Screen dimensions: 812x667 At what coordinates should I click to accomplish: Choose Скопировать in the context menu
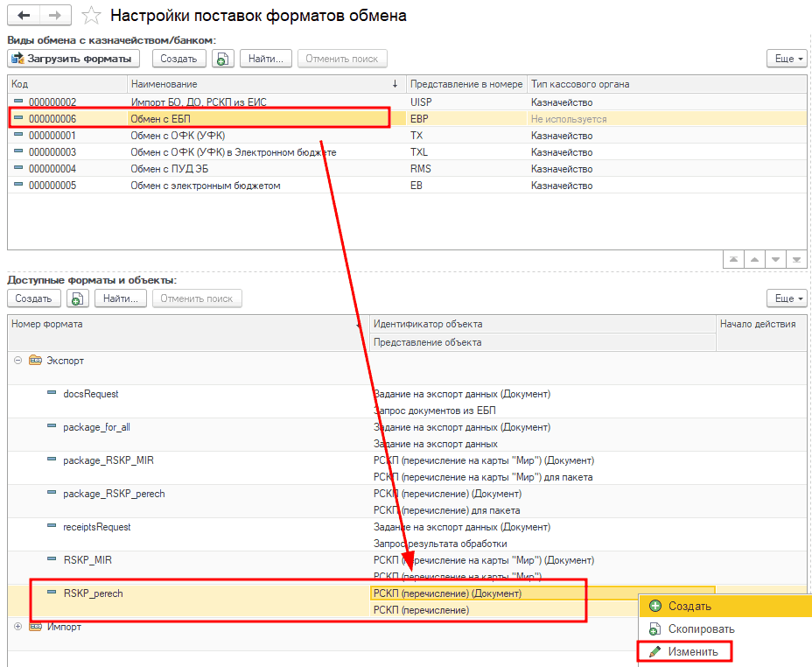701,629
